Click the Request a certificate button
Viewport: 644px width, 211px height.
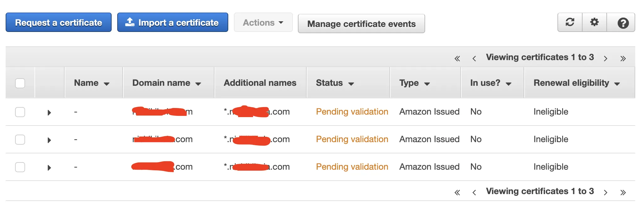point(59,23)
